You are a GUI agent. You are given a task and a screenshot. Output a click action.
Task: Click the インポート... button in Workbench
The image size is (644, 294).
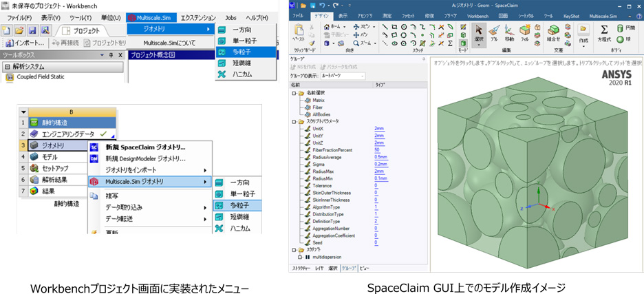point(25,43)
